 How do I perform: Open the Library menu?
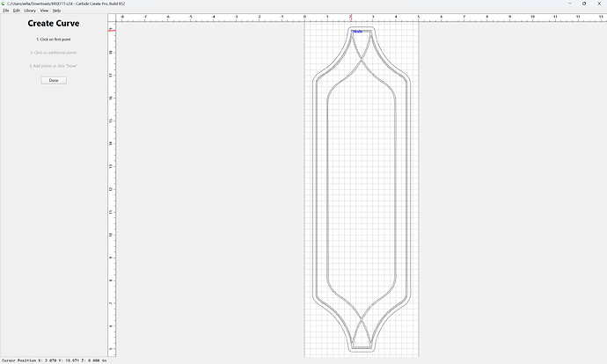[x=30, y=11]
